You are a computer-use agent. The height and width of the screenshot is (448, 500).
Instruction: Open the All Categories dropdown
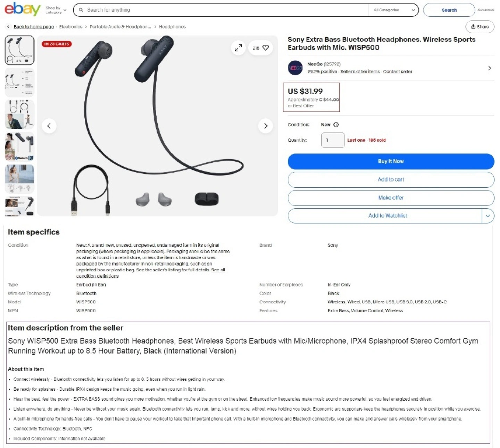[394, 10]
